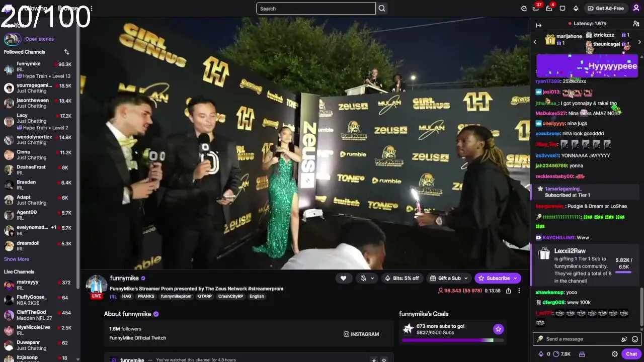Open the Instagram link

tap(361, 334)
